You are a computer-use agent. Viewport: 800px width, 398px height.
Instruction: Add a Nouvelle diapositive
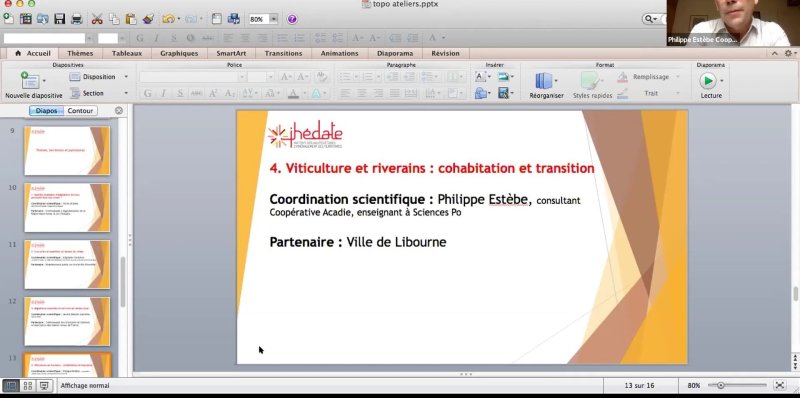(30, 81)
